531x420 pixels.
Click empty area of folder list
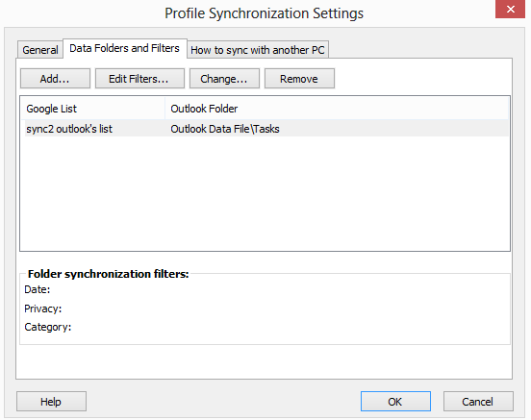tap(265, 193)
